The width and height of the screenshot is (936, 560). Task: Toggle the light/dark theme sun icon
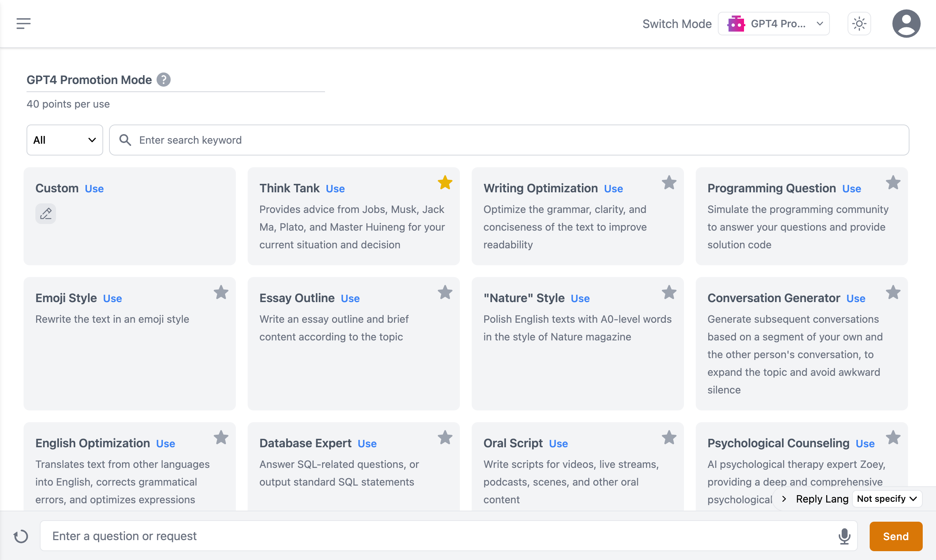click(x=859, y=24)
